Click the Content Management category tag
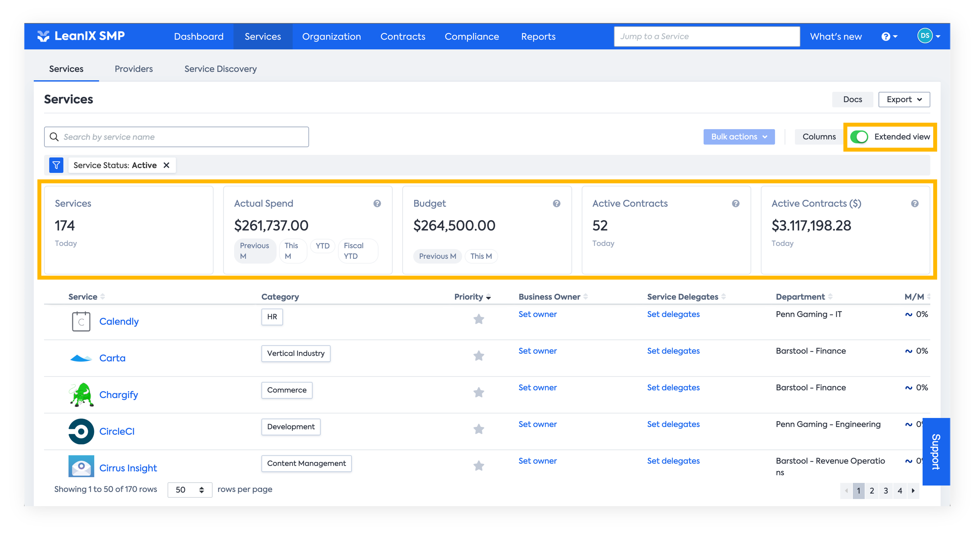The width and height of the screenshot is (980, 535). 306,463
